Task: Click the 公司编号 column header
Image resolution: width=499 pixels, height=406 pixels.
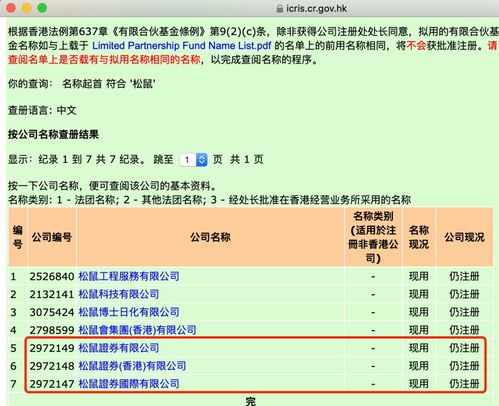Action: (52, 237)
